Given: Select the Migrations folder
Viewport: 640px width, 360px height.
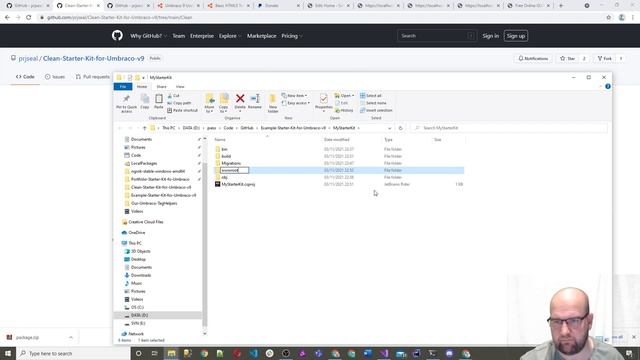Looking at the screenshot, I should (x=231, y=163).
